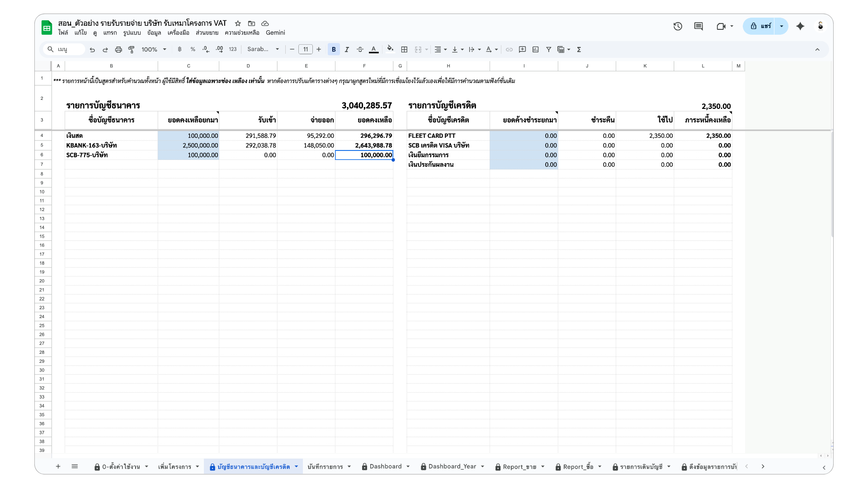The width and height of the screenshot is (868, 488).
Task: Open more number formats (123)
Action: point(233,50)
